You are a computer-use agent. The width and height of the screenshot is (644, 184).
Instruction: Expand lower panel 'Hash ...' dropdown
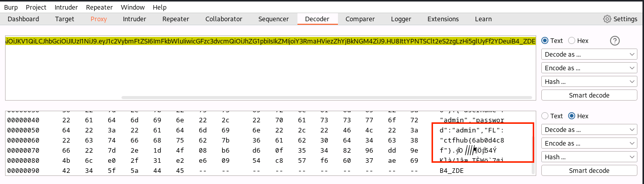[589, 157]
